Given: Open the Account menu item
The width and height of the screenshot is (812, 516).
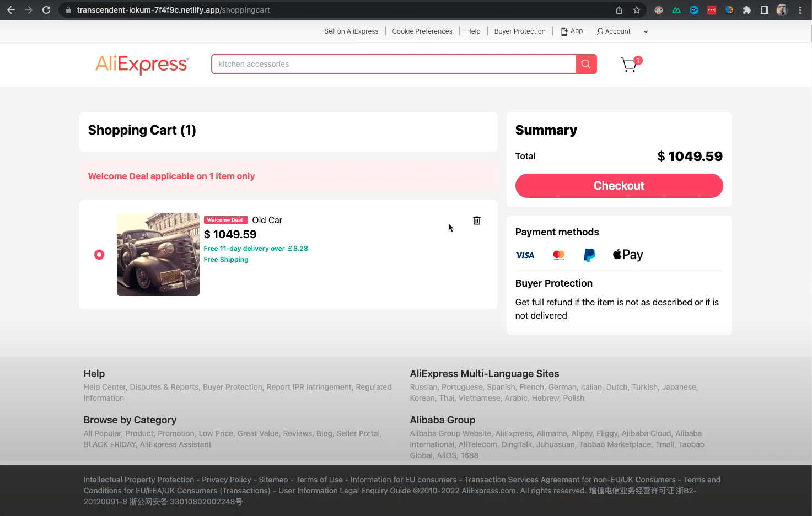Looking at the screenshot, I should click(614, 31).
